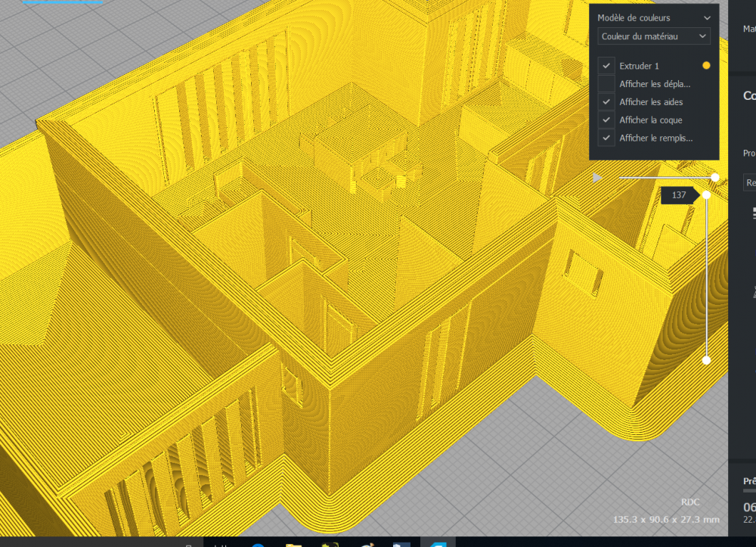Toggle the Extruder 1 checkbox
The width and height of the screenshot is (756, 547).
coord(606,66)
